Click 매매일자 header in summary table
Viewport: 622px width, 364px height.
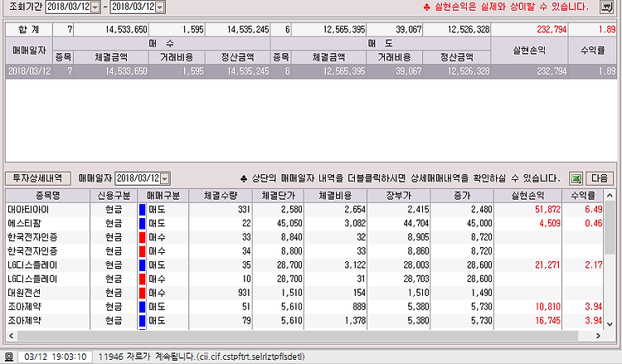pyautogui.click(x=29, y=51)
